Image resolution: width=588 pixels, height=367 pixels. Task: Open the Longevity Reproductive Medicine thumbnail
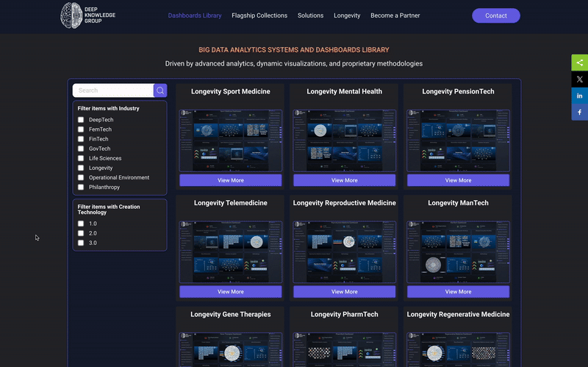click(x=344, y=252)
